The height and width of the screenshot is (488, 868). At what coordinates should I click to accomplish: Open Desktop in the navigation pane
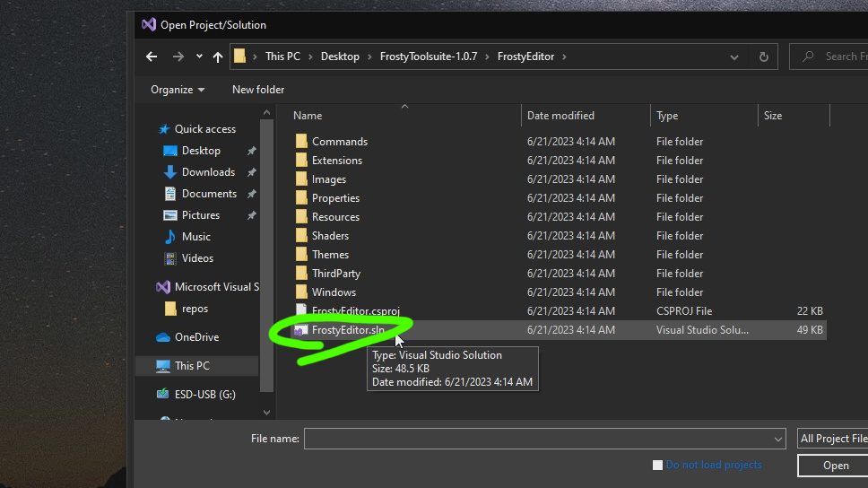point(201,151)
